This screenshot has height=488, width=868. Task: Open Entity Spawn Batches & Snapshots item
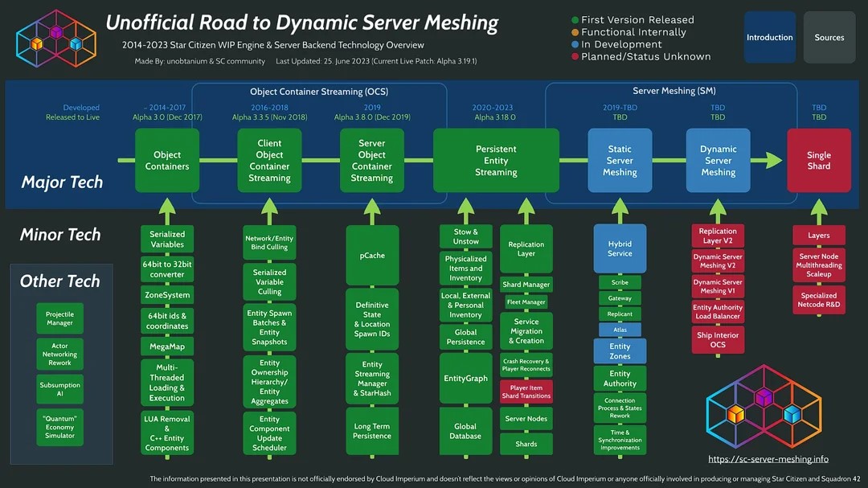(269, 327)
